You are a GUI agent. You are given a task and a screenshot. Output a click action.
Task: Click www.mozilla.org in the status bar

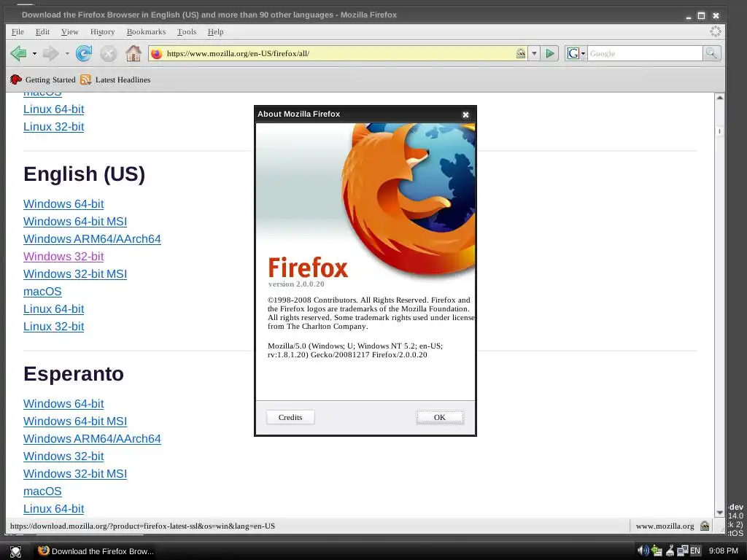point(665,526)
